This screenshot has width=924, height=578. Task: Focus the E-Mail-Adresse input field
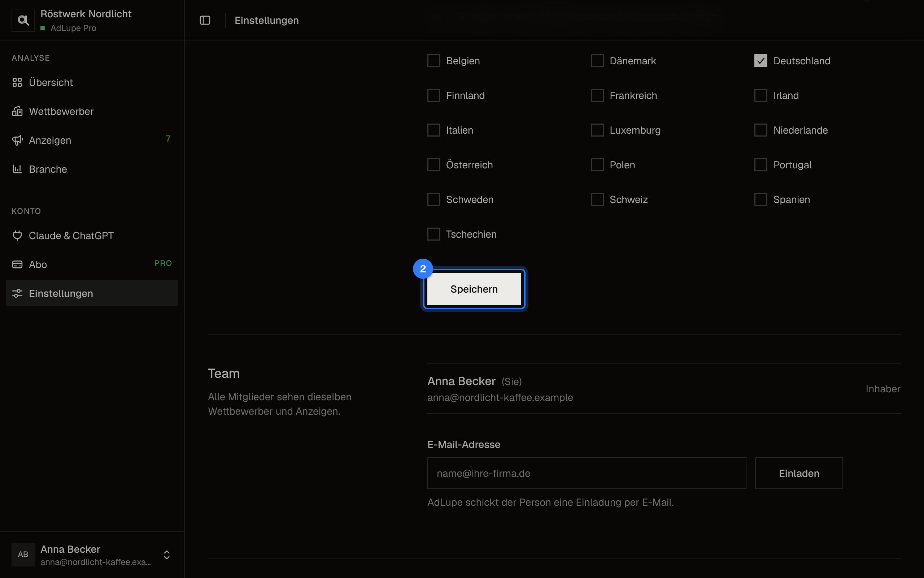point(587,473)
